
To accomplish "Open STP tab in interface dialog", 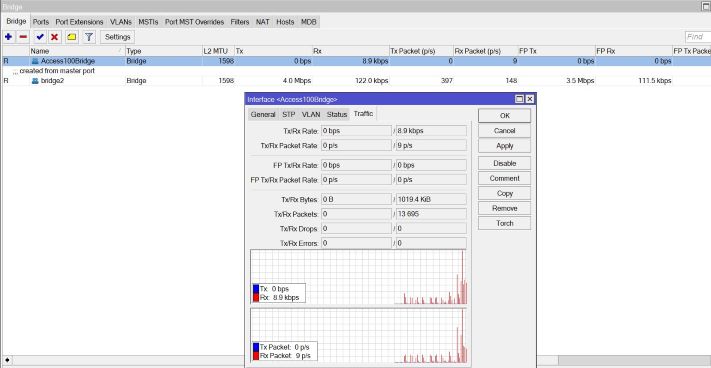I will click(288, 114).
